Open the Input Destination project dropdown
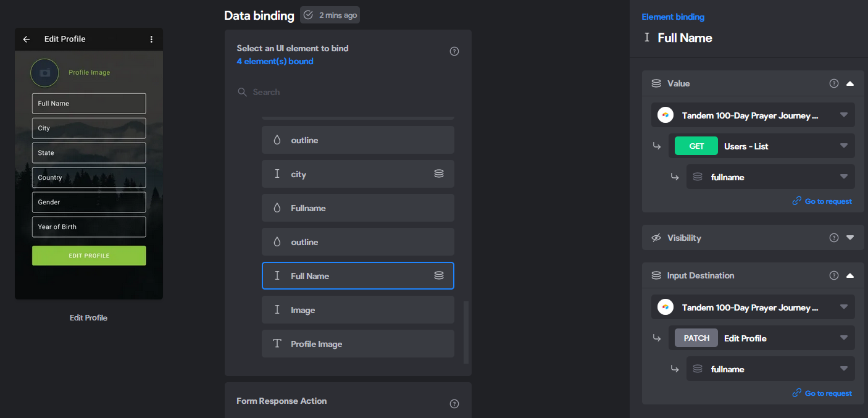This screenshot has width=868, height=418. coord(753,307)
